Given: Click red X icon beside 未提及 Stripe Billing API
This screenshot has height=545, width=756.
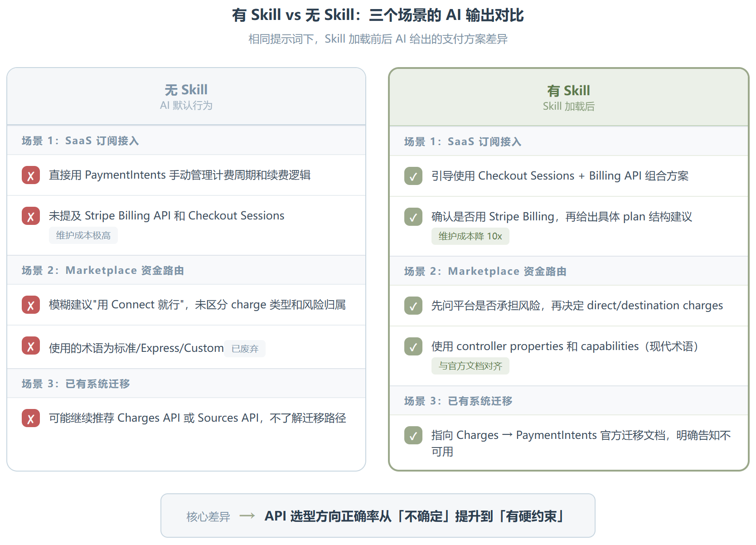Looking at the screenshot, I should pos(31,216).
